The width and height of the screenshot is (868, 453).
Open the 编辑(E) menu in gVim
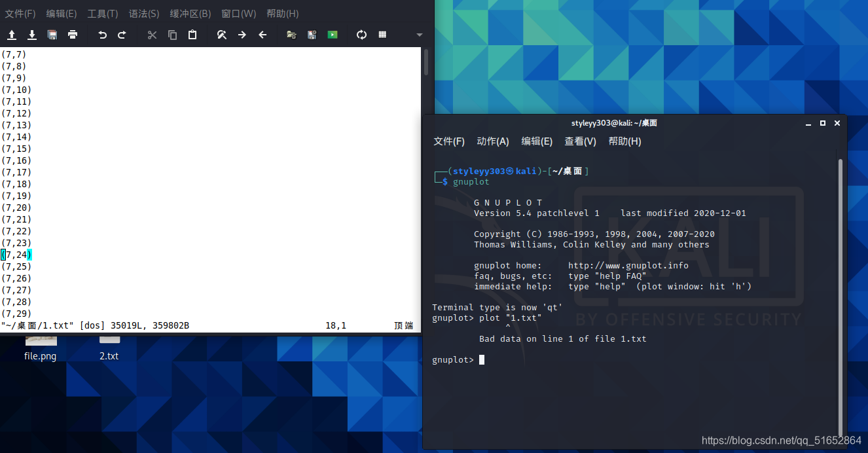click(62, 14)
